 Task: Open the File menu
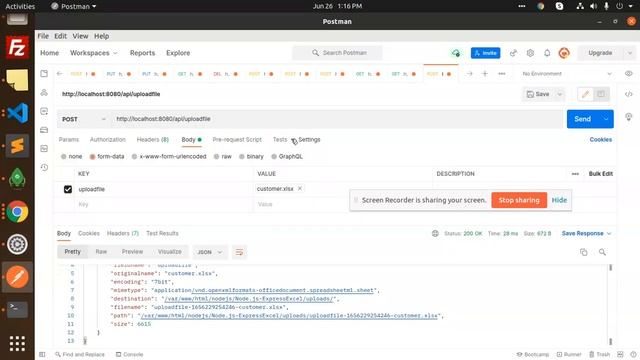click(43, 36)
